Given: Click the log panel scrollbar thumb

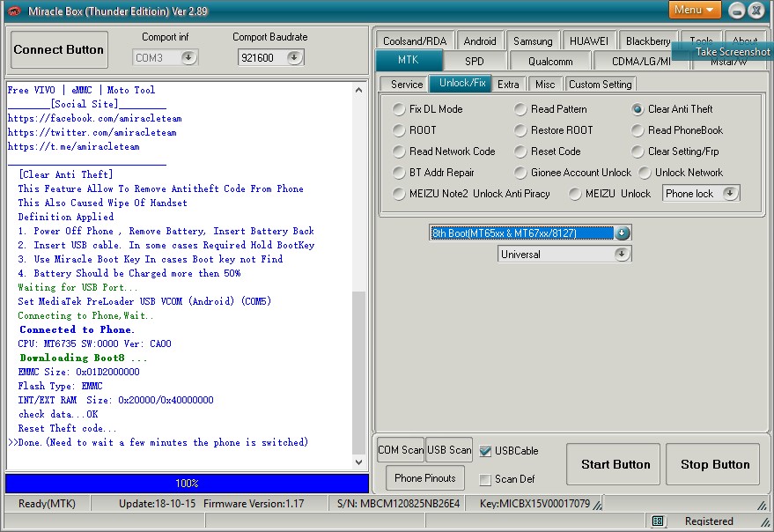Looking at the screenshot, I should pos(358,373).
